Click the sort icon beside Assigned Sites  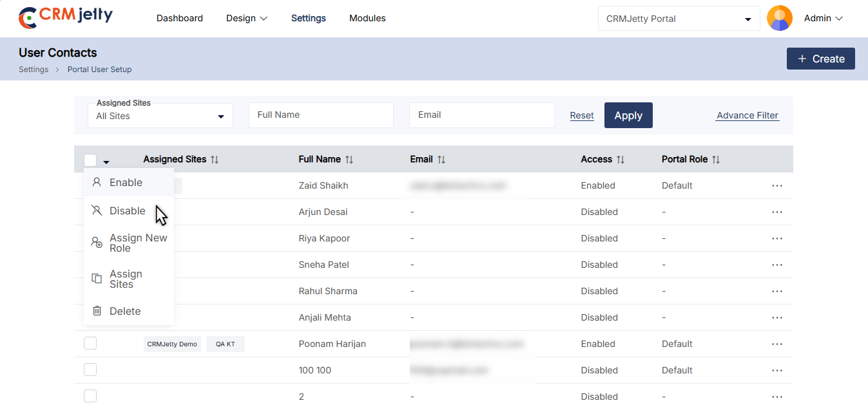click(x=215, y=160)
